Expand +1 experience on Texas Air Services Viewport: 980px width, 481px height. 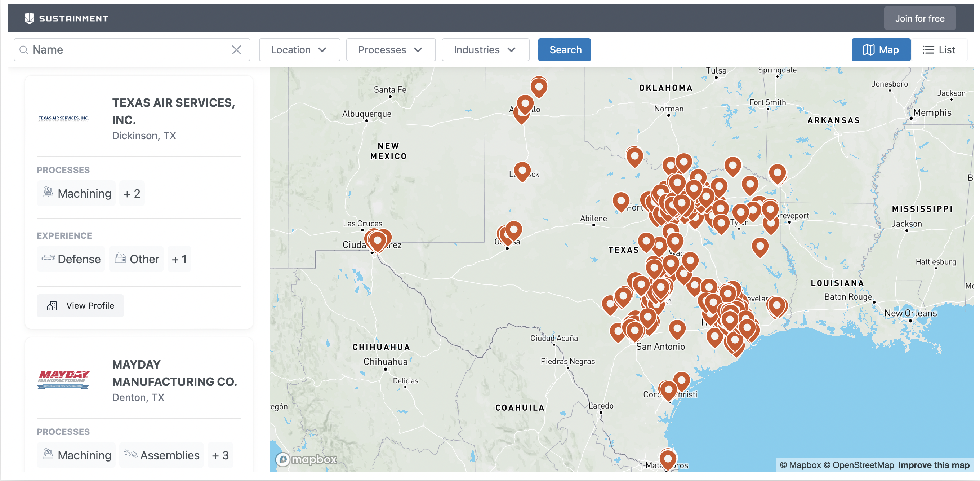(x=179, y=259)
